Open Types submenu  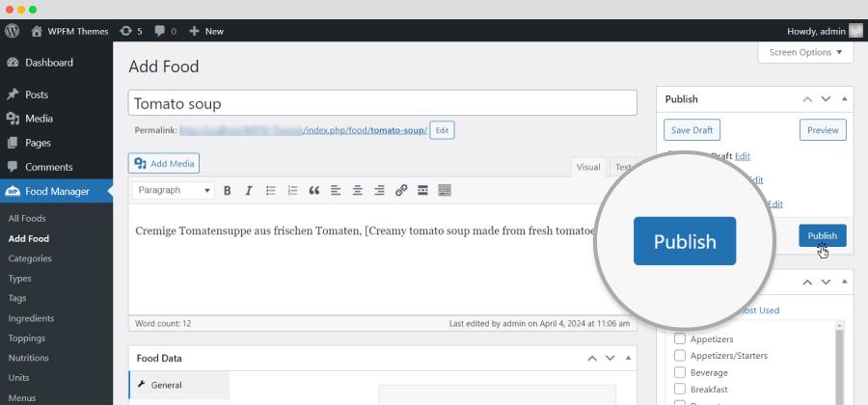[x=20, y=279]
